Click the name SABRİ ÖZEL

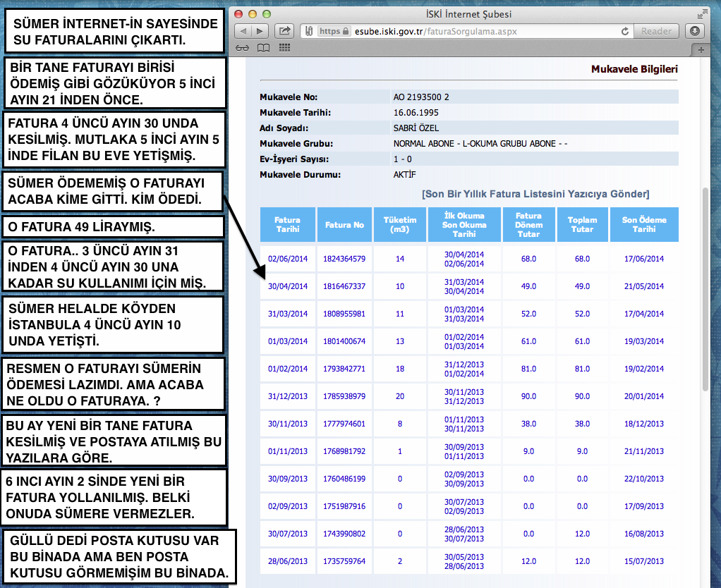tap(416, 128)
